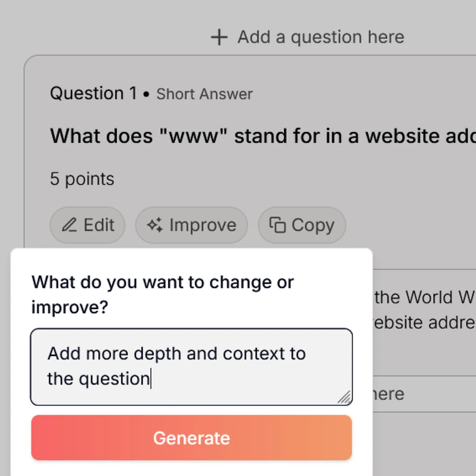476x476 pixels.
Task: Click the text area resize handle
Action: pos(345,398)
